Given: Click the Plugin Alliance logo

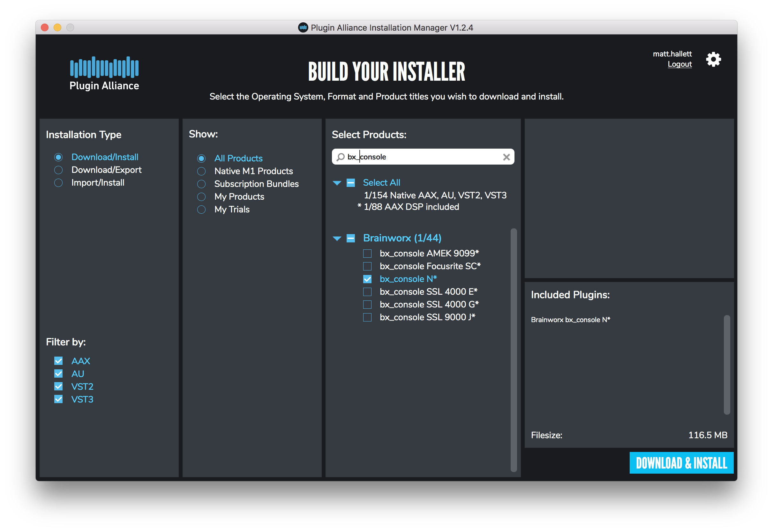Looking at the screenshot, I should [x=104, y=73].
